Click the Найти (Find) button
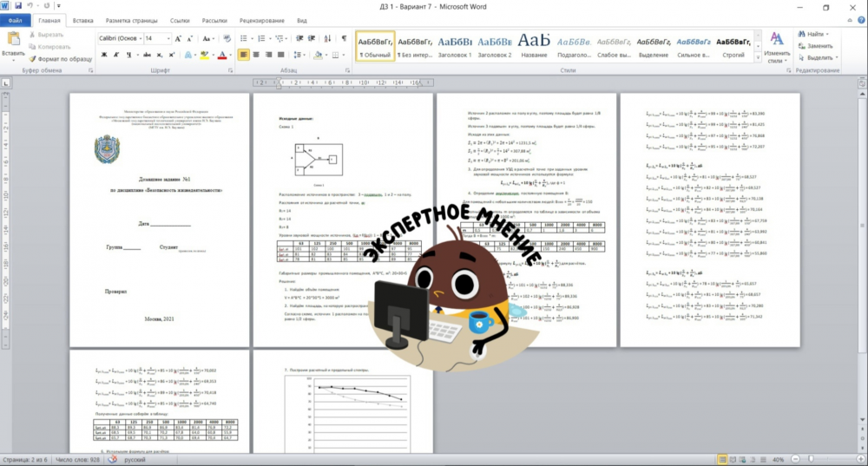The width and height of the screenshot is (868, 466). point(814,34)
